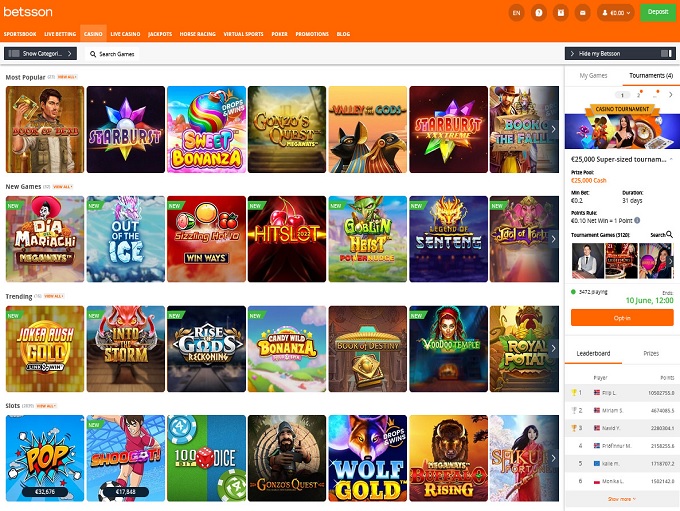Open Live Casino from the navigation bar
The height and width of the screenshot is (511, 680).
pos(125,34)
